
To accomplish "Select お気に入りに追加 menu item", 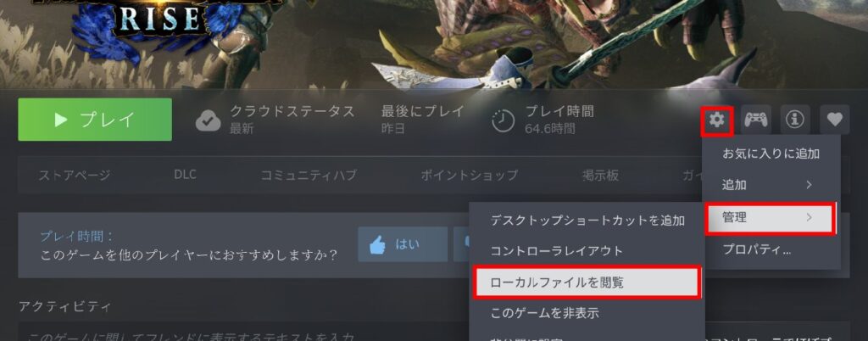I will point(771,154).
